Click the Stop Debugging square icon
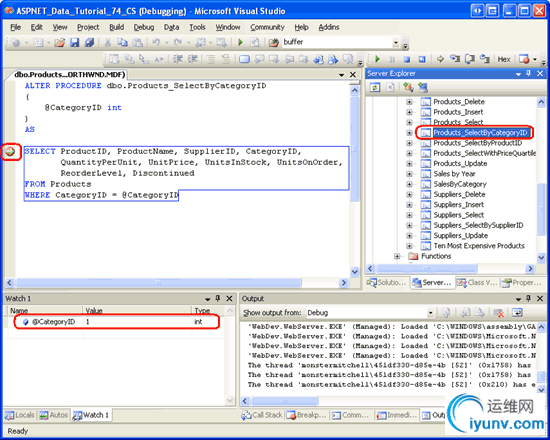This screenshot has height=440, width=550. [407, 59]
